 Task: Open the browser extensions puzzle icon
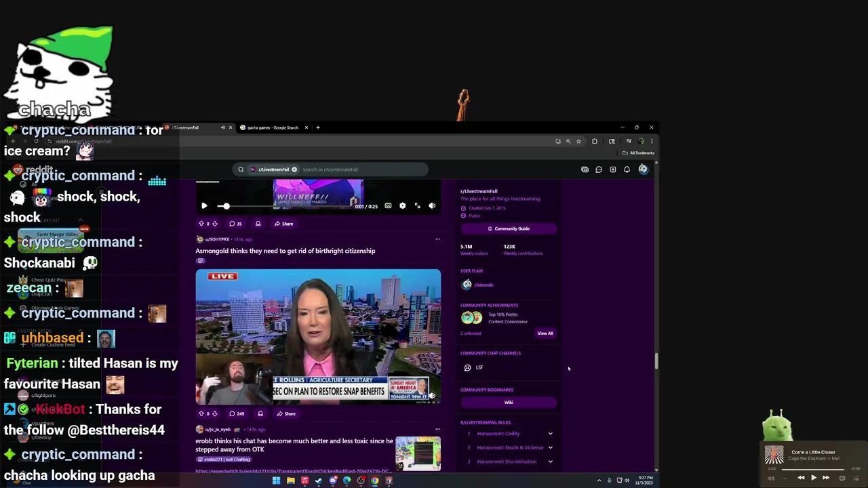coord(595,142)
